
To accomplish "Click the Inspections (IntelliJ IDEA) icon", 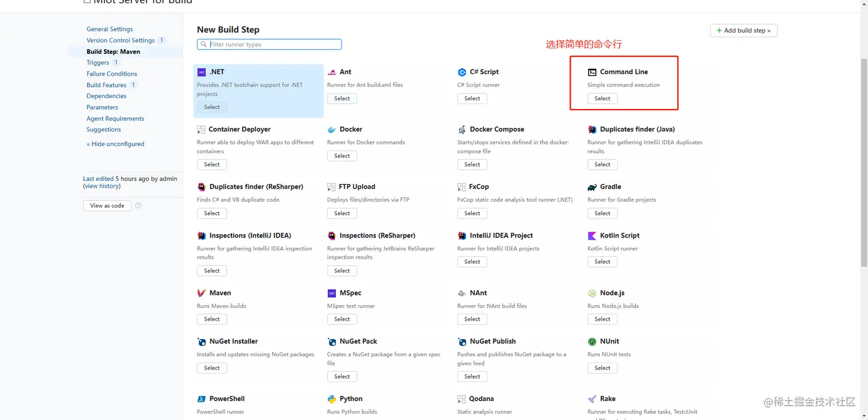I will 201,236.
